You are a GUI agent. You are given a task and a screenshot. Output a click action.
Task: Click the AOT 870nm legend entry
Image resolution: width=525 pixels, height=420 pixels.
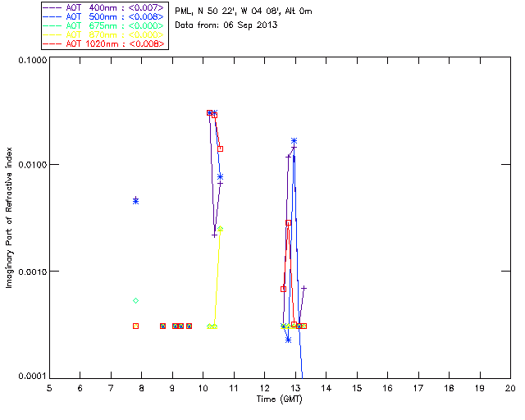104,34
